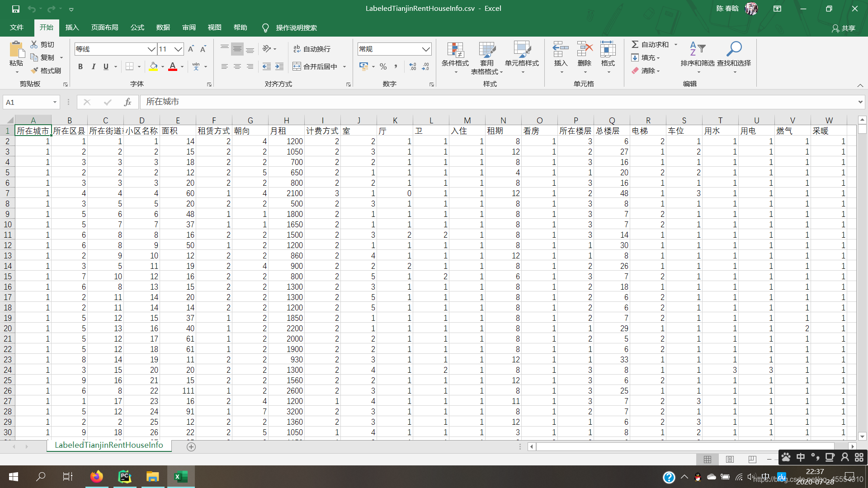This screenshot has width=868, height=488.
Task: Switch to the Insert ribbon tab
Action: coord(72,28)
